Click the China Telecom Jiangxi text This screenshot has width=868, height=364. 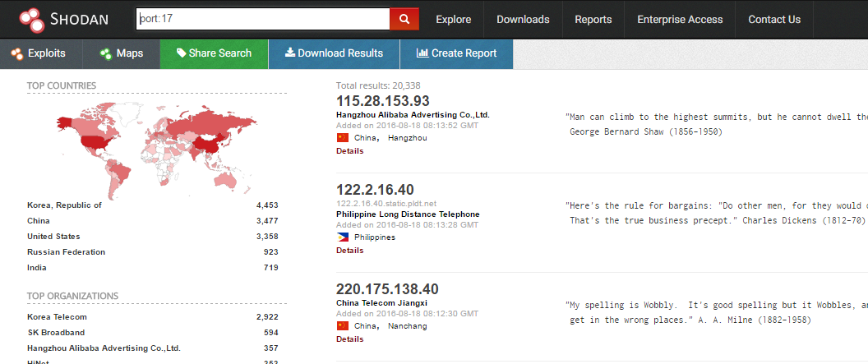coord(382,302)
